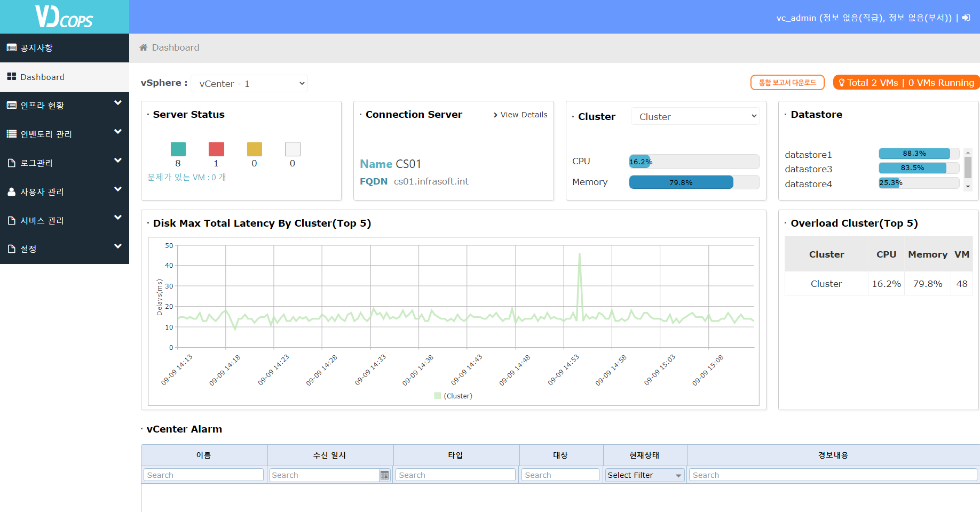980x512 pixels.
Task: Open the 현재상태 Select Filter dropdown
Action: (x=645, y=475)
